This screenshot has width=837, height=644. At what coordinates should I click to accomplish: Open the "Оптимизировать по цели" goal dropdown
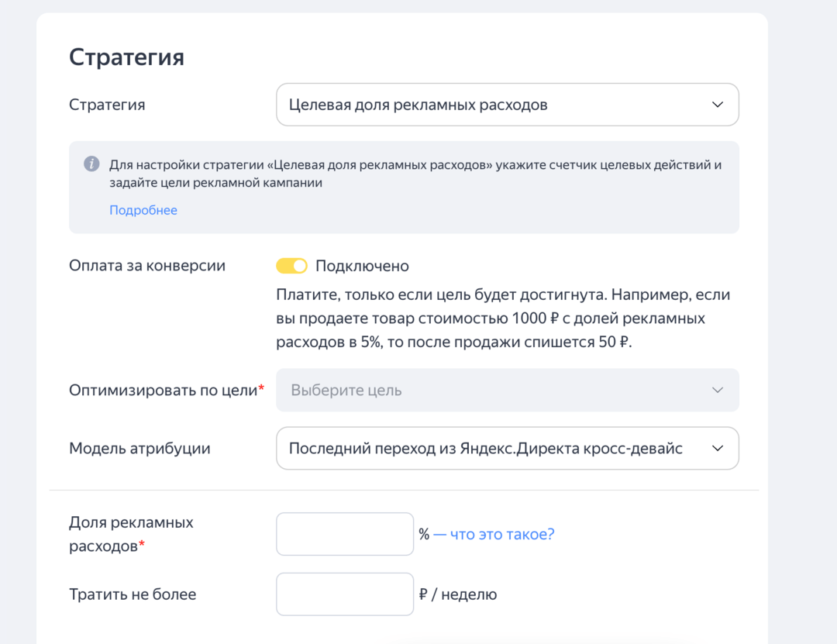click(508, 390)
